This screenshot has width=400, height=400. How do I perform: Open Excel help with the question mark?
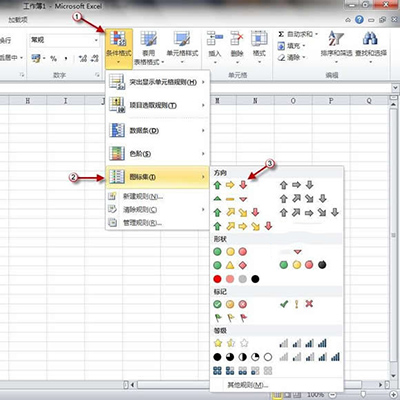(359, 20)
